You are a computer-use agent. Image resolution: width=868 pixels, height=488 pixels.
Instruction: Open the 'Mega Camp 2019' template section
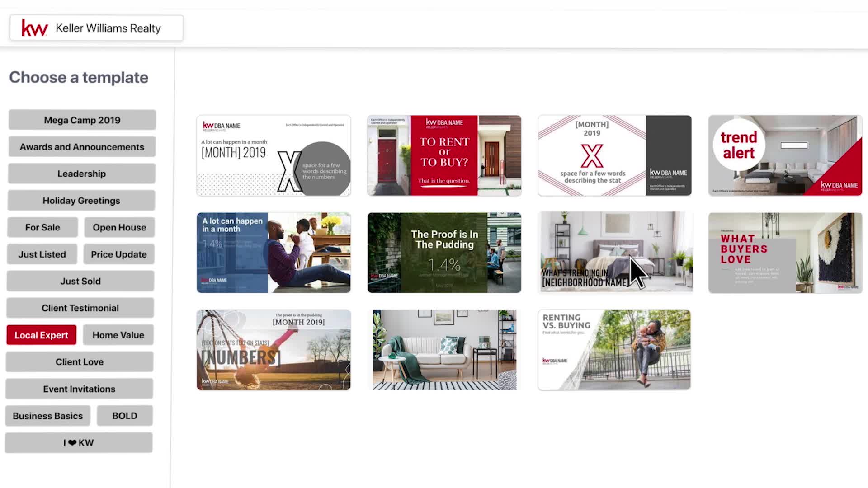[82, 120]
